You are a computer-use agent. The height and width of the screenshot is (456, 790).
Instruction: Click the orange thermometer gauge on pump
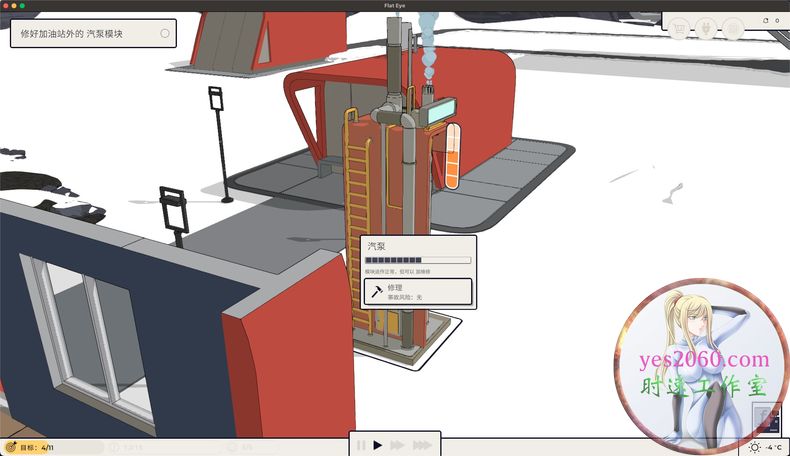coord(452,157)
